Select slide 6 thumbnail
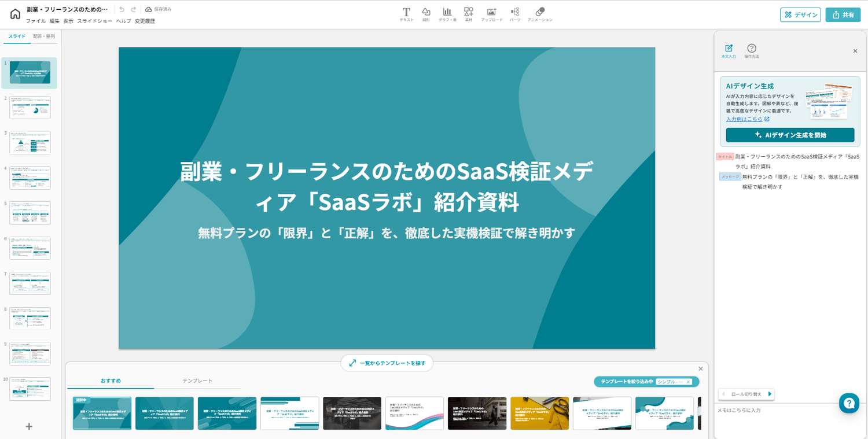Image resolution: width=868 pixels, height=439 pixels. [30, 248]
